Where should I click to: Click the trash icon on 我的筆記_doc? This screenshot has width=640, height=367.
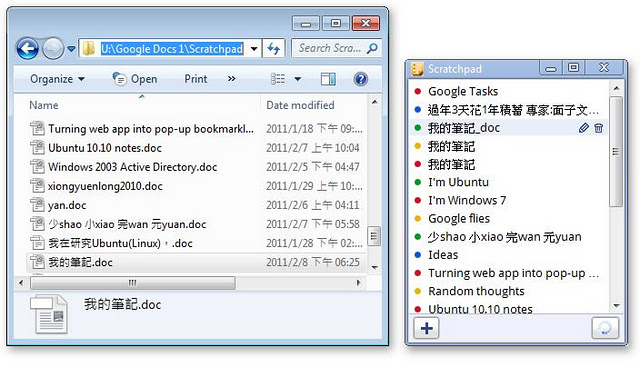pyautogui.click(x=599, y=128)
